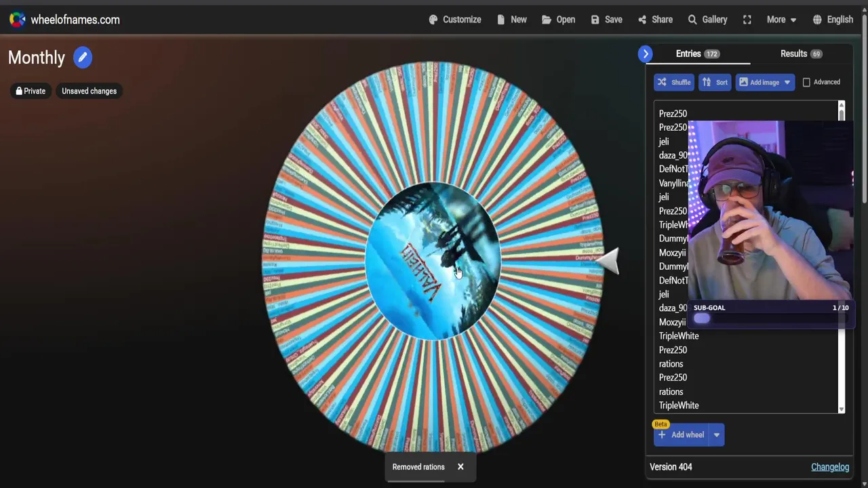Click the wheelofnames.com logo icon

click(x=17, y=20)
